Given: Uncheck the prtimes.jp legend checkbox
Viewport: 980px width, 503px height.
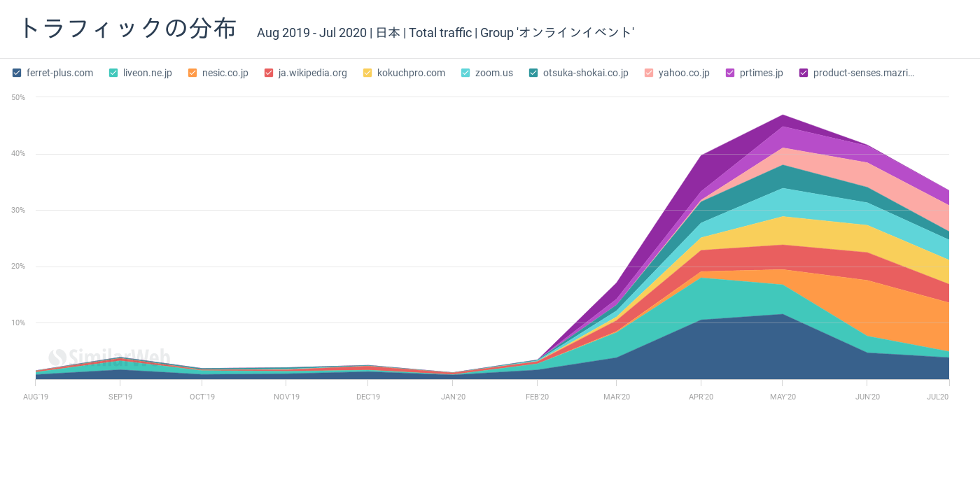Looking at the screenshot, I should pyautogui.click(x=730, y=73).
